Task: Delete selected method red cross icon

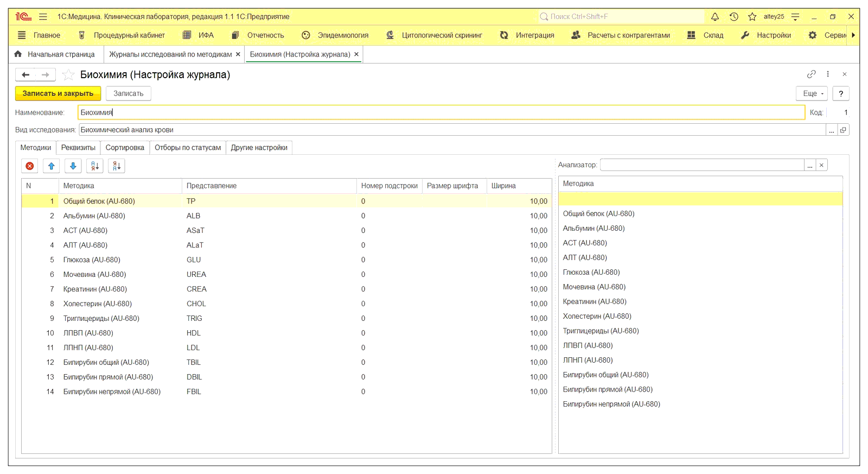Action: coord(30,166)
